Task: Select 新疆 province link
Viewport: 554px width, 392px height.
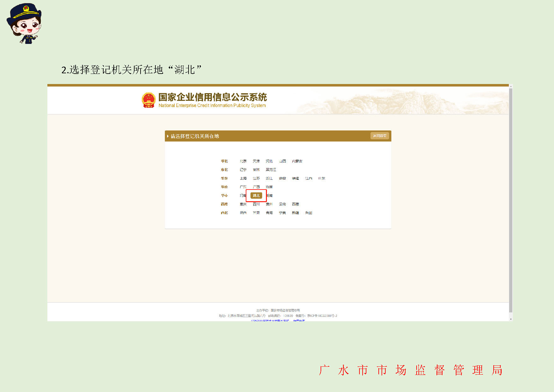Action: pyautogui.click(x=295, y=213)
